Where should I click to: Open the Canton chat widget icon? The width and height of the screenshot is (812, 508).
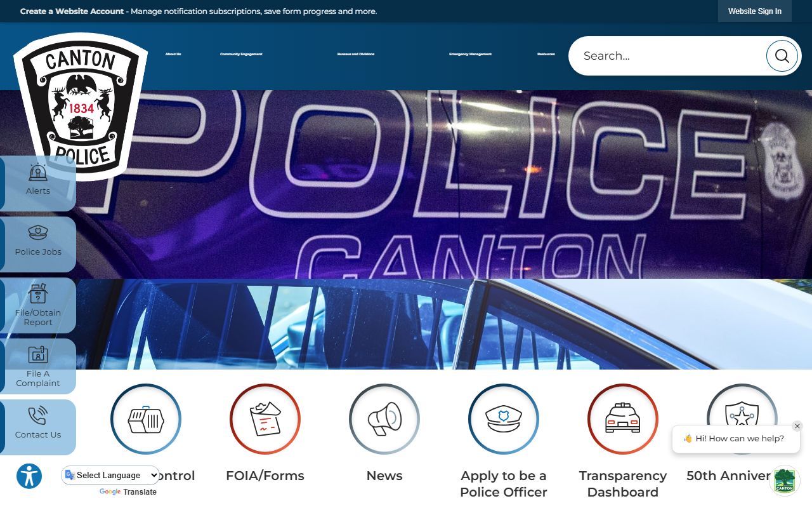point(785,480)
